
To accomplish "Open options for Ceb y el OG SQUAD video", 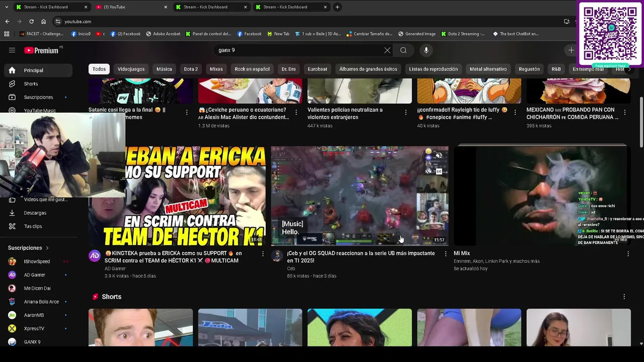I will (445, 254).
